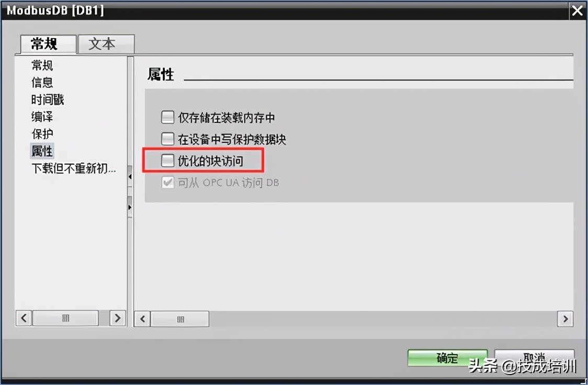Click left scroll arrow of properties pane
The width and height of the screenshot is (588, 385).
tap(142, 319)
